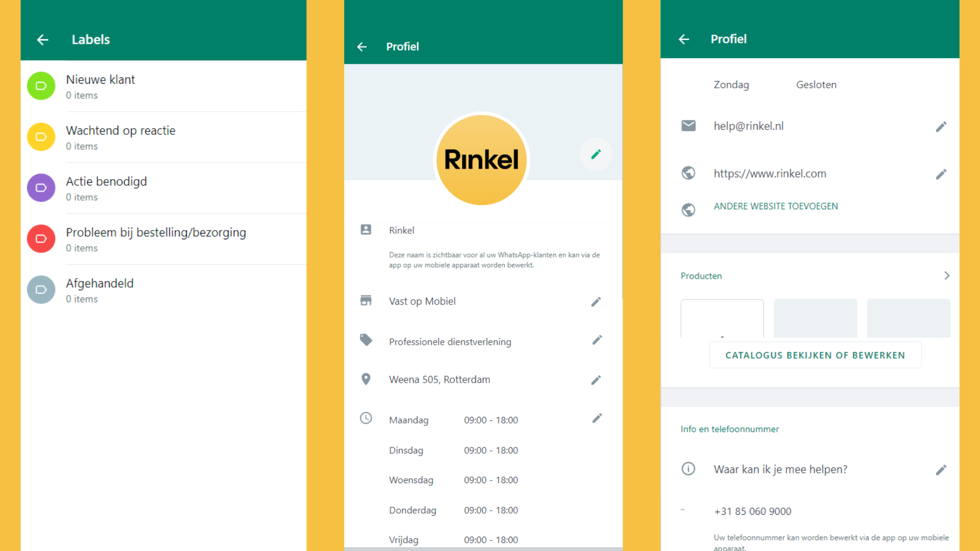Select the Actie benodigd label row

(x=163, y=188)
